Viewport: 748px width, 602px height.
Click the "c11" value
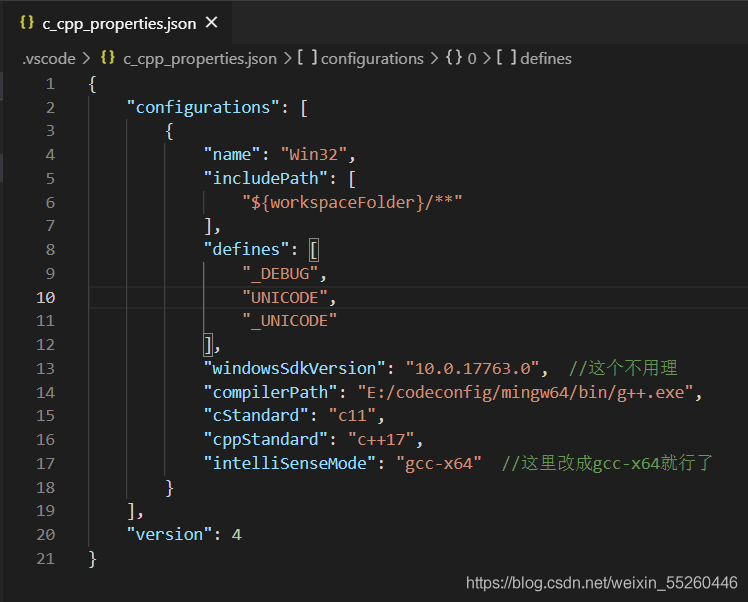[x=352, y=415]
